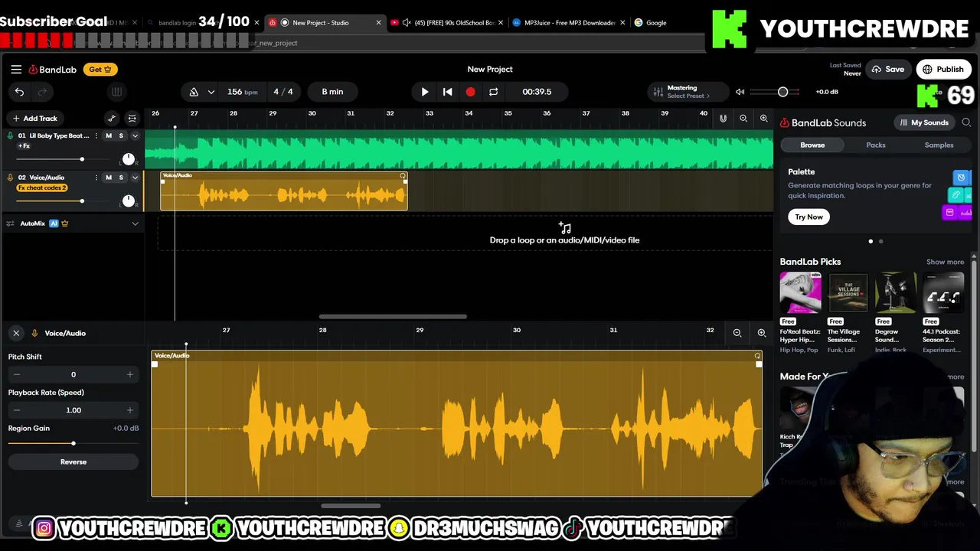The image size is (980, 551).
Task: Zoom in the region editor
Action: click(x=762, y=334)
